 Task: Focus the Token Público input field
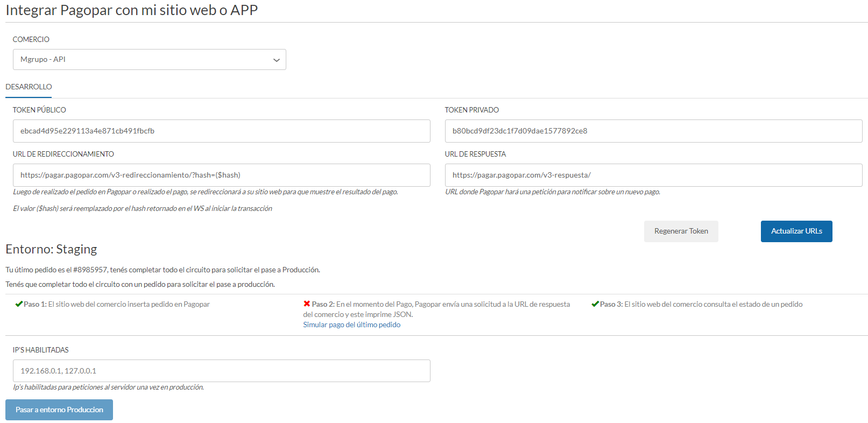point(221,131)
